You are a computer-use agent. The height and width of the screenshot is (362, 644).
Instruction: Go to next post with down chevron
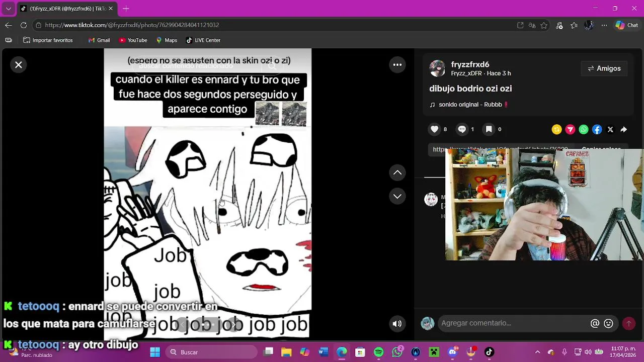point(397,196)
